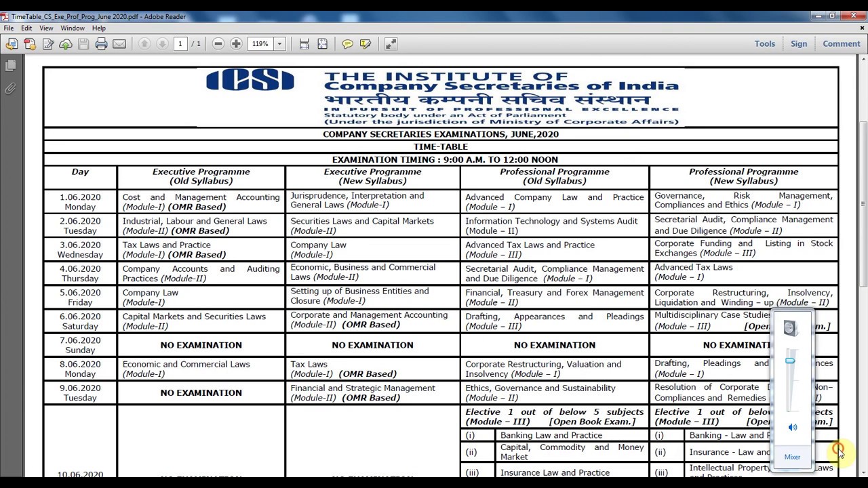Click the speaker device icon in volume popup

[791, 329]
